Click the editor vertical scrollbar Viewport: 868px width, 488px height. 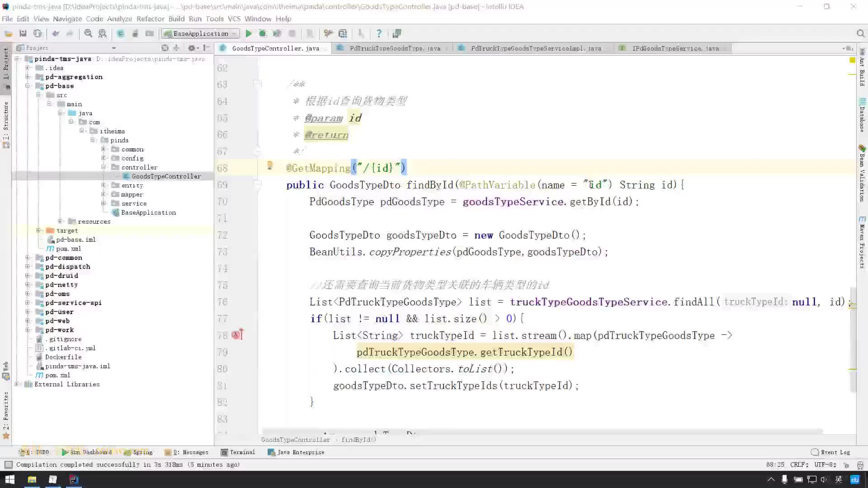(853, 339)
